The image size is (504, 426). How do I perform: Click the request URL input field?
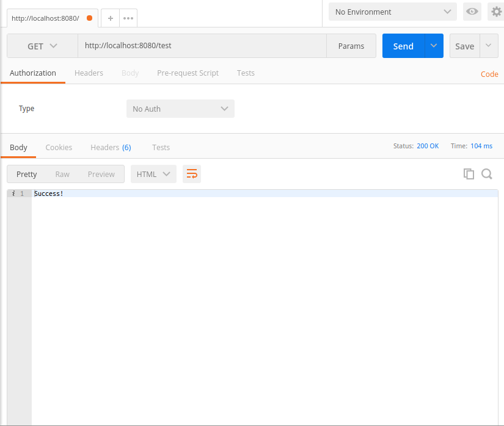202,46
